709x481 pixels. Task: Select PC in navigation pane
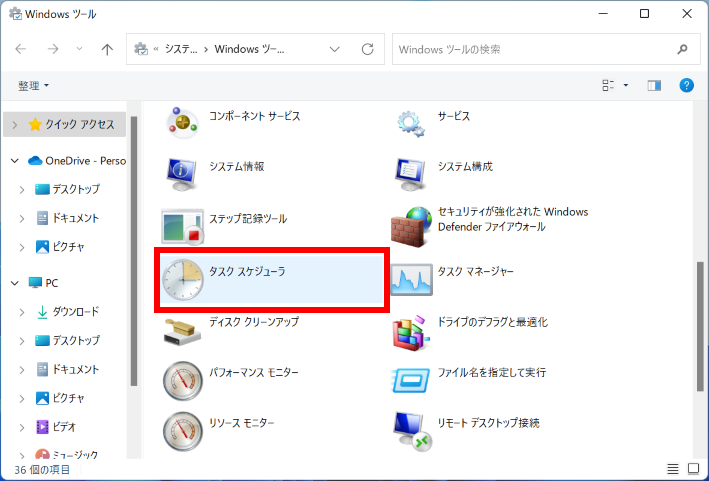click(x=43, y=283)
